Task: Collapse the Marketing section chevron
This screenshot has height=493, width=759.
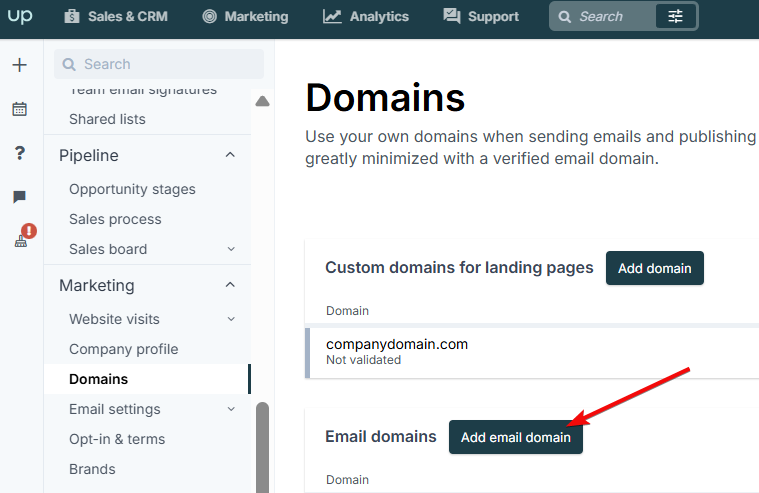Action: tap(230, 285)
